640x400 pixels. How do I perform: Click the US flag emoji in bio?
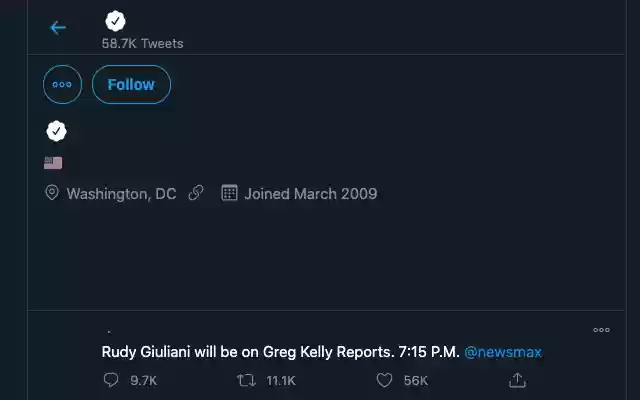[53, 163]
